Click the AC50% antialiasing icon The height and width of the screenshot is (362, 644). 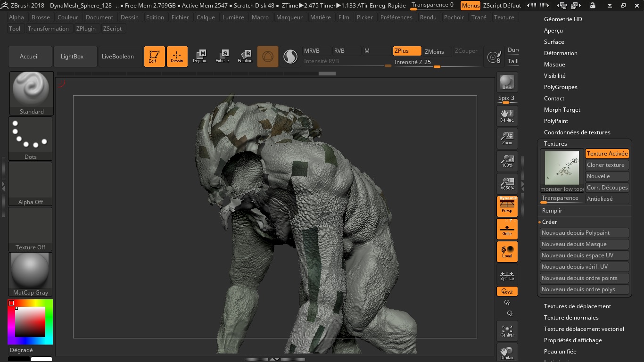(507, 183)
